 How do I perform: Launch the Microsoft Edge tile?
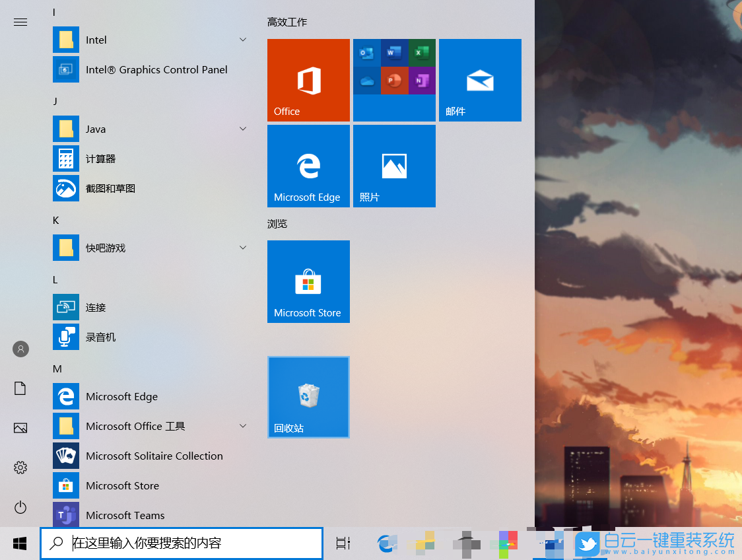click(308, 165)
